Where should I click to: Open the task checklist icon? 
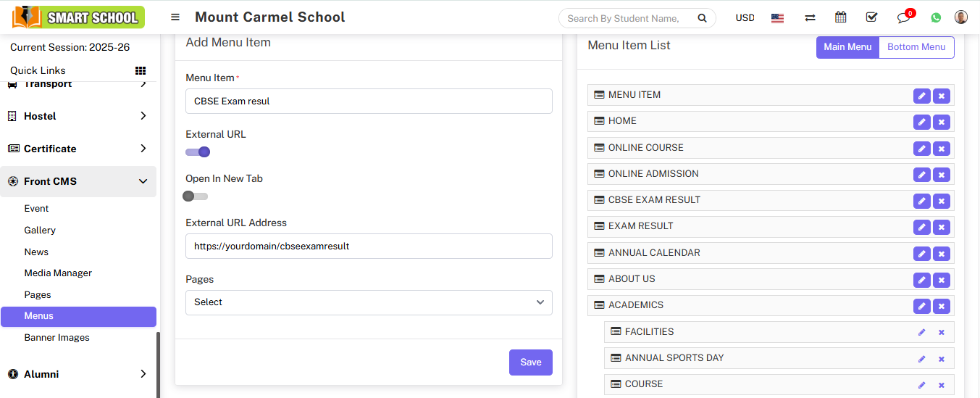coord(872,17)
